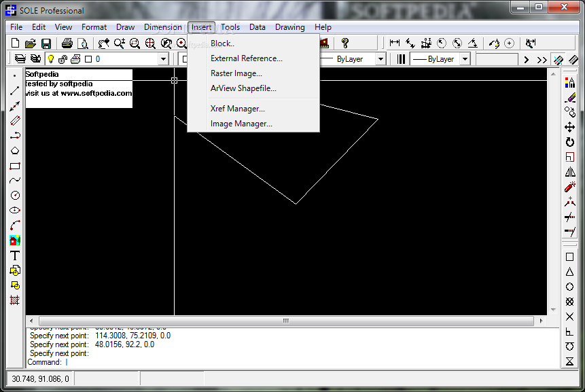
Task: Open the Format menu
Action: coord(94,27)
